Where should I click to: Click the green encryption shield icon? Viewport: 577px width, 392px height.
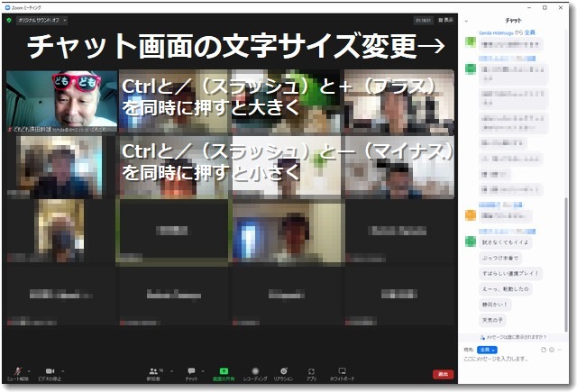point(9,20)
